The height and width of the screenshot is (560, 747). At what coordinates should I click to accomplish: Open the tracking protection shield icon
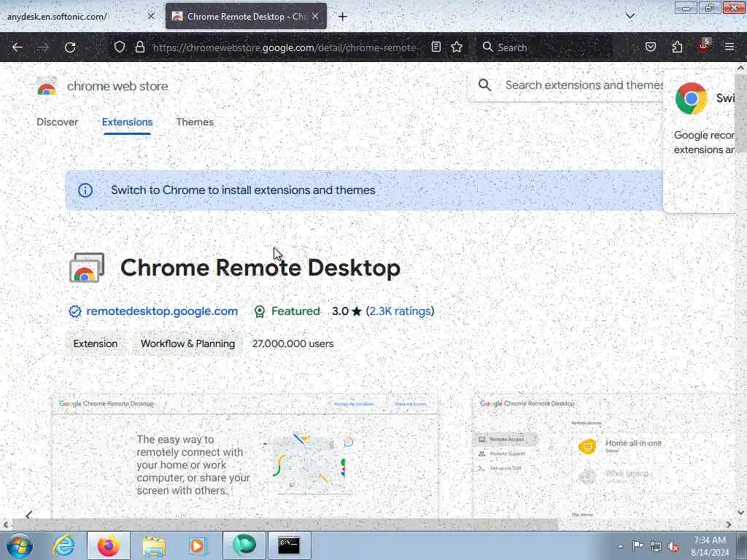point(120,47)
